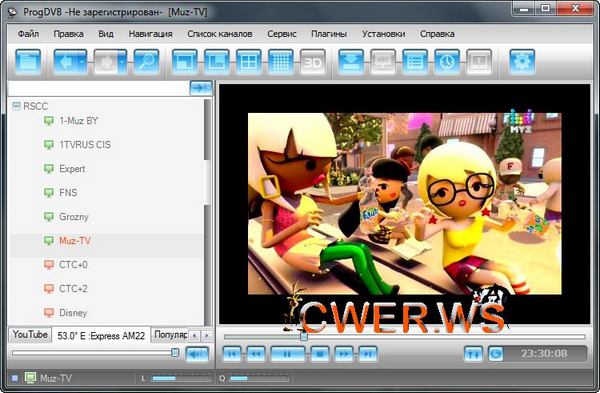Image resolution: width=600 pixels, height=393 pixels.
Task: Click the channel list panel toolbar icon
Action: coord(28,62)
